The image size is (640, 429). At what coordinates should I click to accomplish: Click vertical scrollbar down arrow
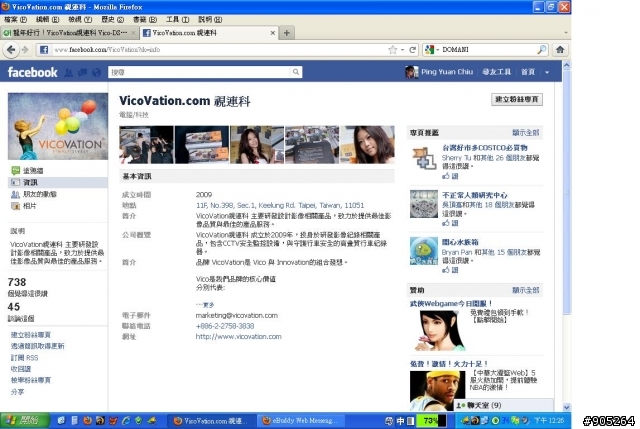566,407
